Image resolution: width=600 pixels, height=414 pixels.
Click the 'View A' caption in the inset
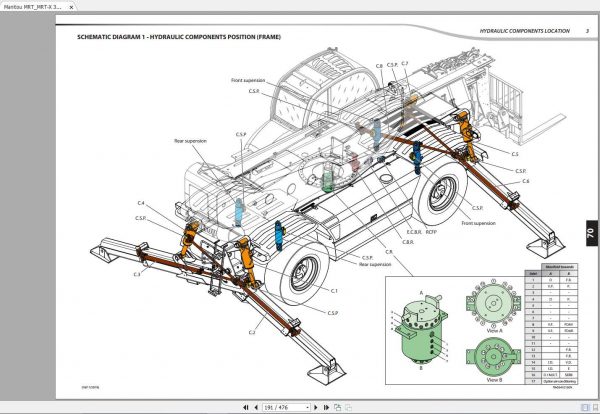click(x=494, y=331)
